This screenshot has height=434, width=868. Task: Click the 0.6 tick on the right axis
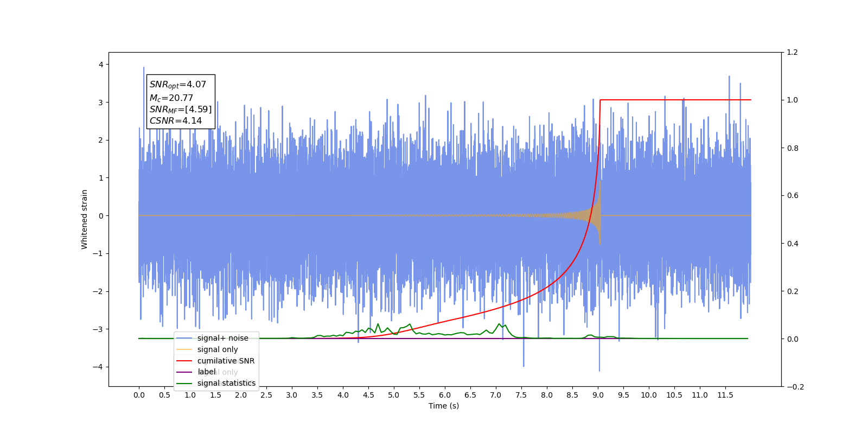(793, 196)
